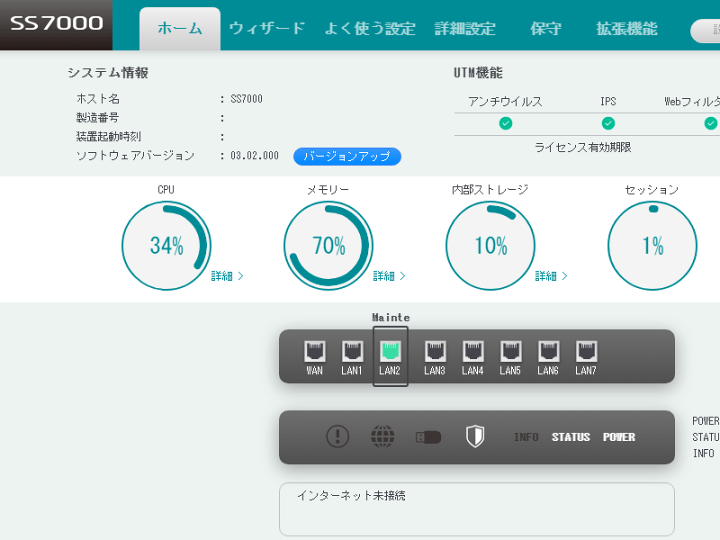This screenshot has height=540, width=720.
Task: Click the WAN port icon
Action: (315, 352)
